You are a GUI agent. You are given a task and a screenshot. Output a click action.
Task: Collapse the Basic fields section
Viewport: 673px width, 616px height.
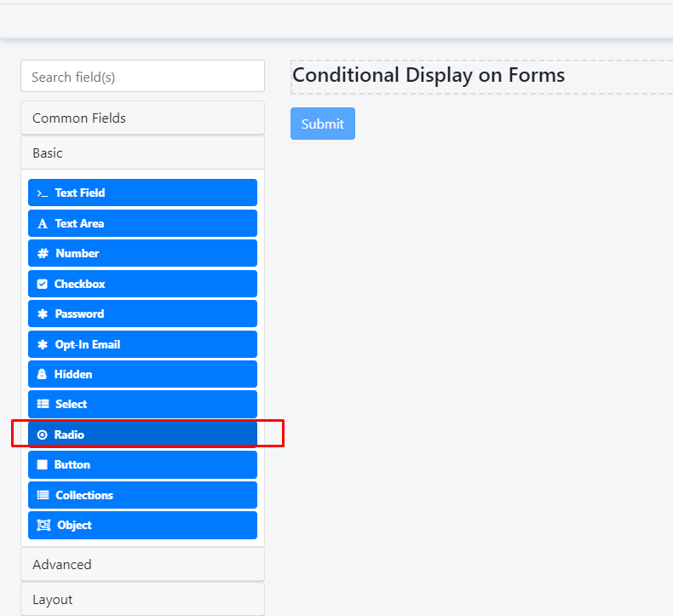click(142, 153)
